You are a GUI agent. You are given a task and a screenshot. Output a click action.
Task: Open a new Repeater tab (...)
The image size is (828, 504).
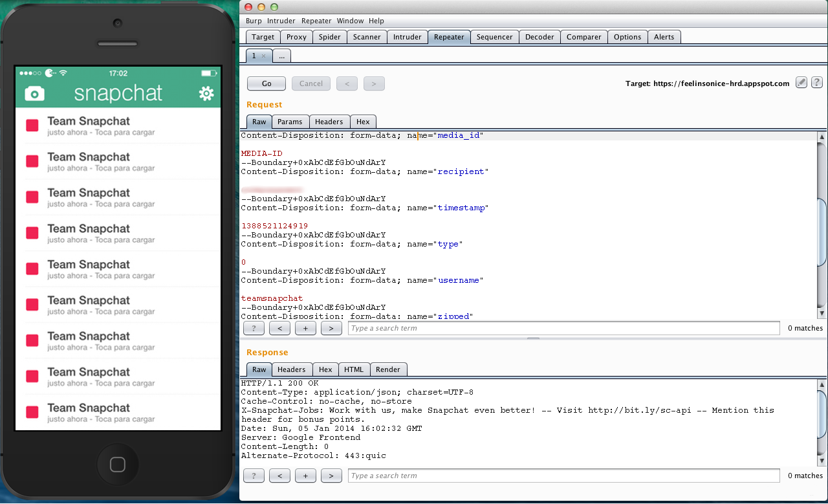tap(281, 56)
